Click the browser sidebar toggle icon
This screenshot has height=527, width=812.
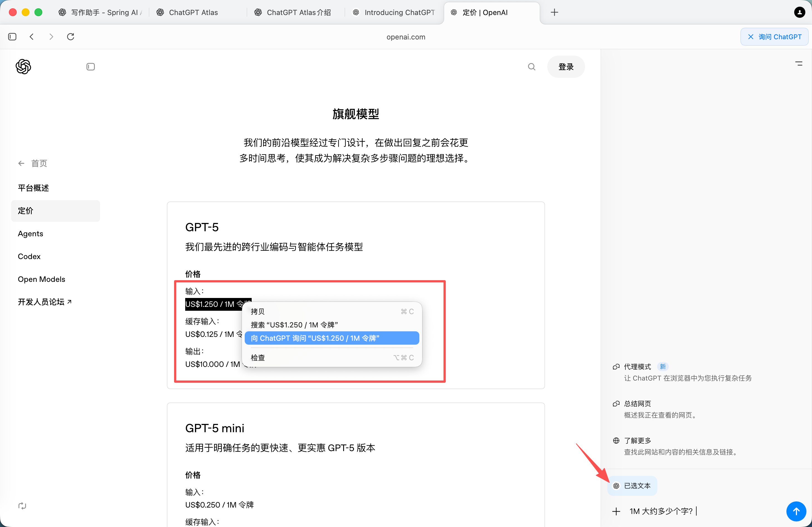pyautogui.click(x=12, y=36)
